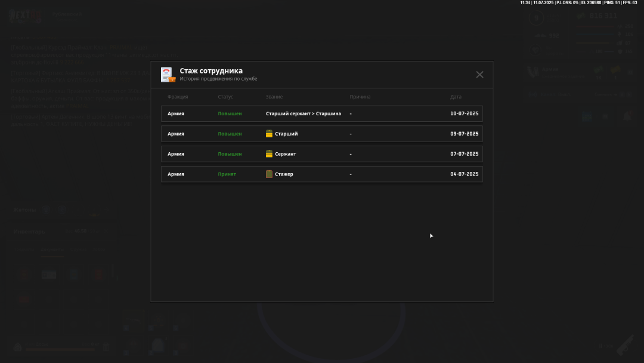
Task: Click Армия in the Стажер row
Action: pyautogui.click(x=176, y=174)
